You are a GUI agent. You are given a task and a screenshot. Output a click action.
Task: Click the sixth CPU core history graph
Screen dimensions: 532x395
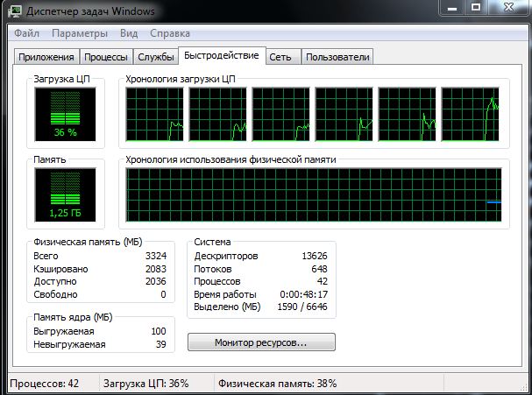point(470,114)
